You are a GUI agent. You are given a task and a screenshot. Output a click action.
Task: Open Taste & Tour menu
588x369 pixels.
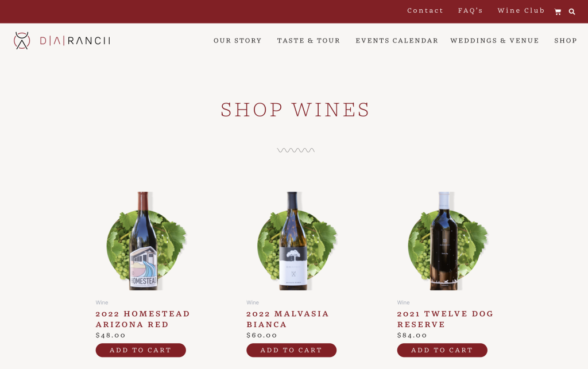[x=308, y=41]
